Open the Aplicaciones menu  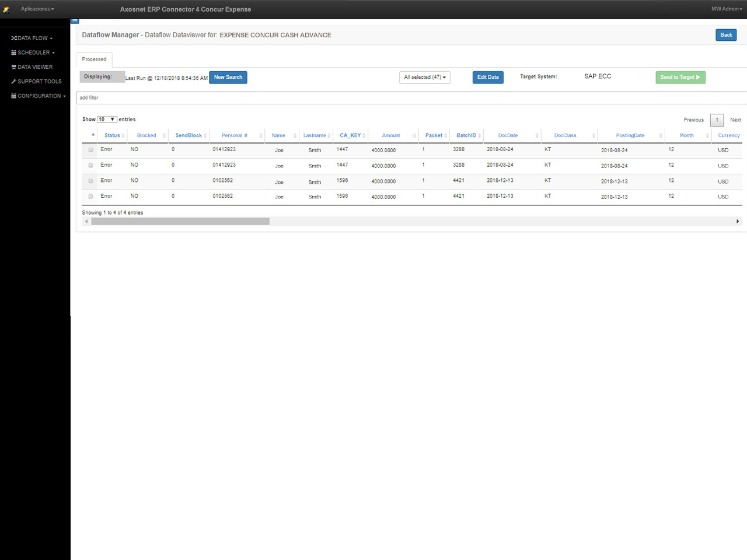[37, 9]
